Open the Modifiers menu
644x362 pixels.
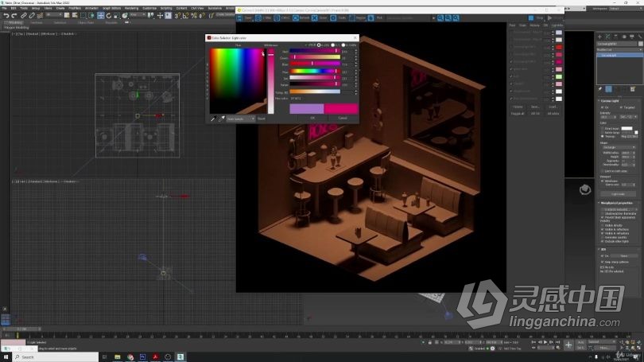tap(75, 8)
